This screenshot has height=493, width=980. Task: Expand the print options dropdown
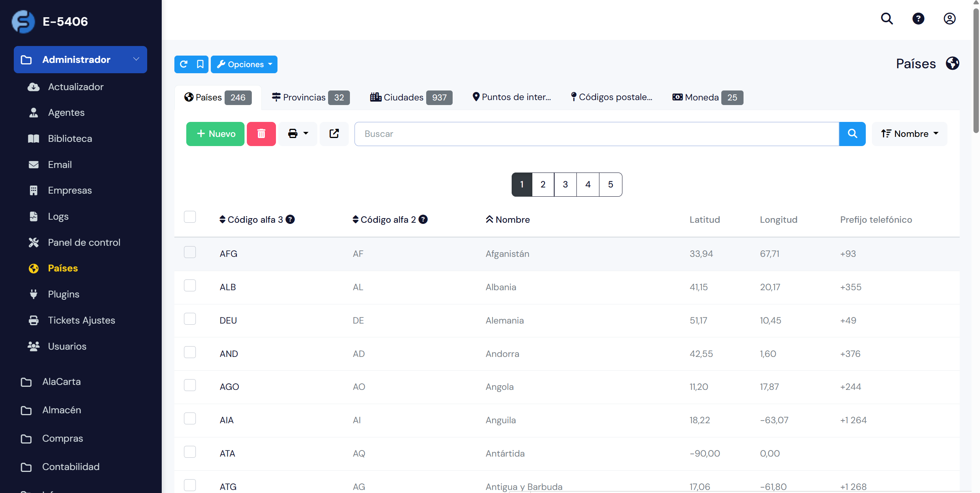[x=298, y=134]
